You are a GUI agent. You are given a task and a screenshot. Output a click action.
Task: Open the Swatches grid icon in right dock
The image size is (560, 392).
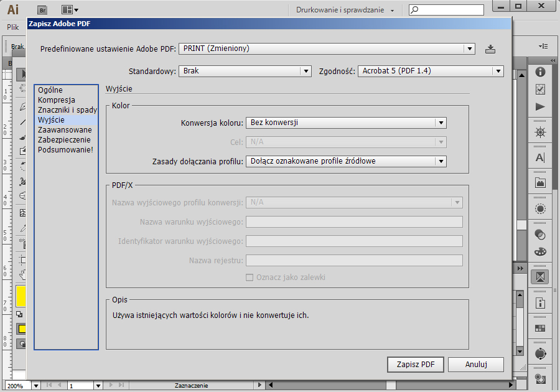(540, 328)
